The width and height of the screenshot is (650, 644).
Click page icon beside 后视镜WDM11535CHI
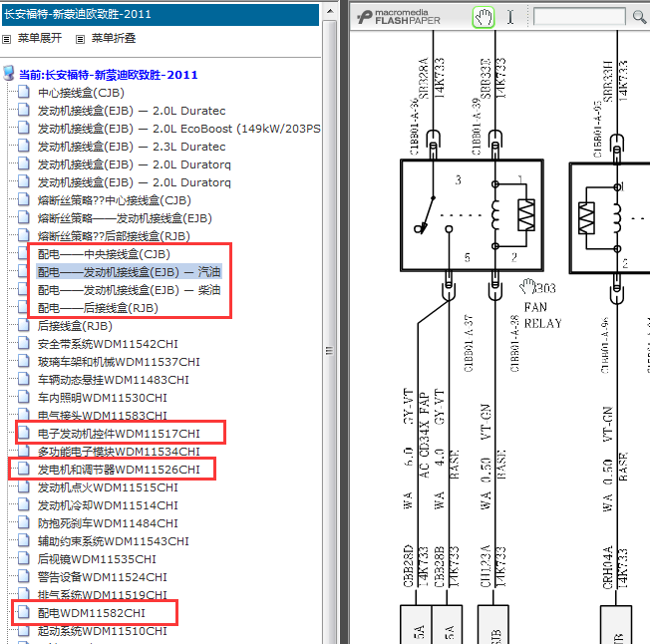click(x=24, y=558)
